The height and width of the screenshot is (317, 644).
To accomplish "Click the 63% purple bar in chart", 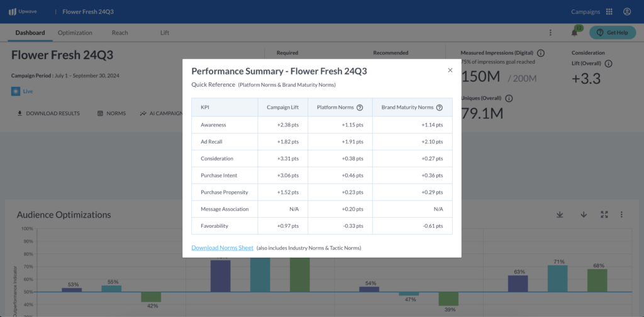I will pyautogui.click(x=518, y=284).
